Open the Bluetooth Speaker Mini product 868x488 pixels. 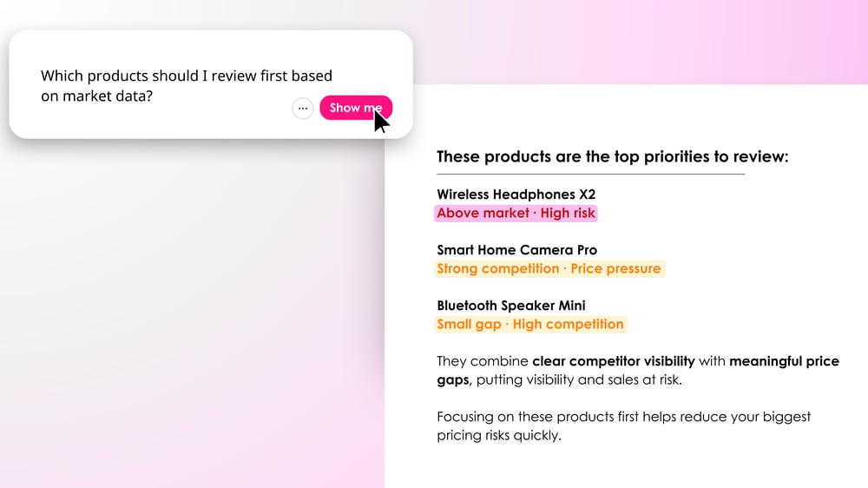[x=510, y=306]
